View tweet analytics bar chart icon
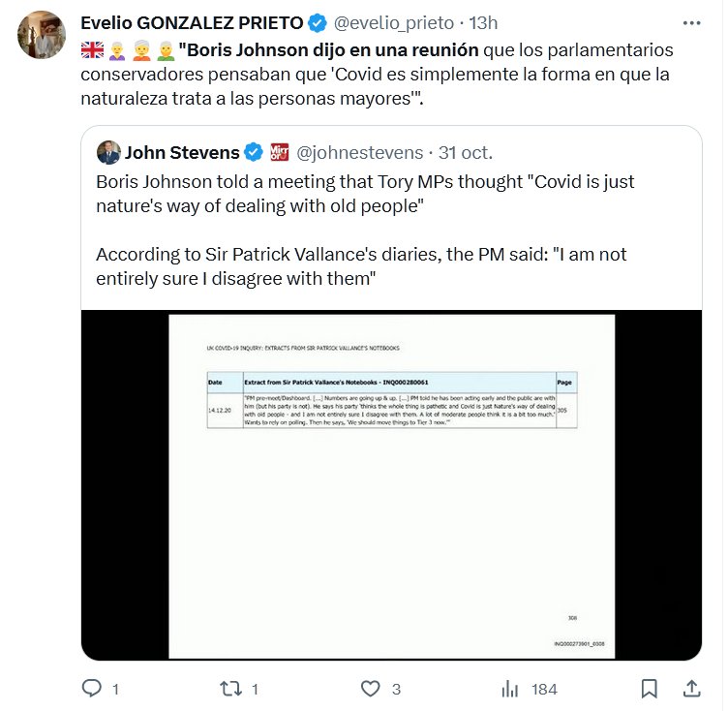Screen dimensions: 728x711 [x=510, y=689]
